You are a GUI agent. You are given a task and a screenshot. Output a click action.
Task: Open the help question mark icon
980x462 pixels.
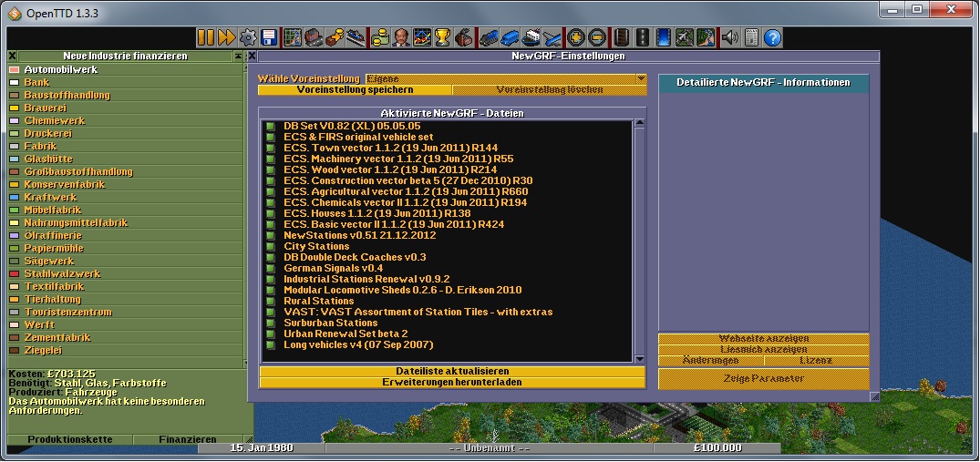772,37
